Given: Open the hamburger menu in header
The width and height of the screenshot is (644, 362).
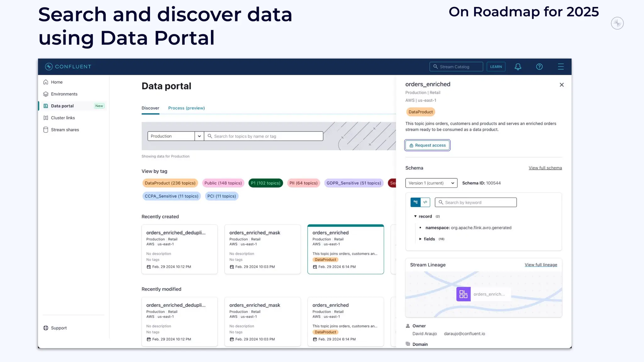Looking at the screenshot, I should point(561,67).
